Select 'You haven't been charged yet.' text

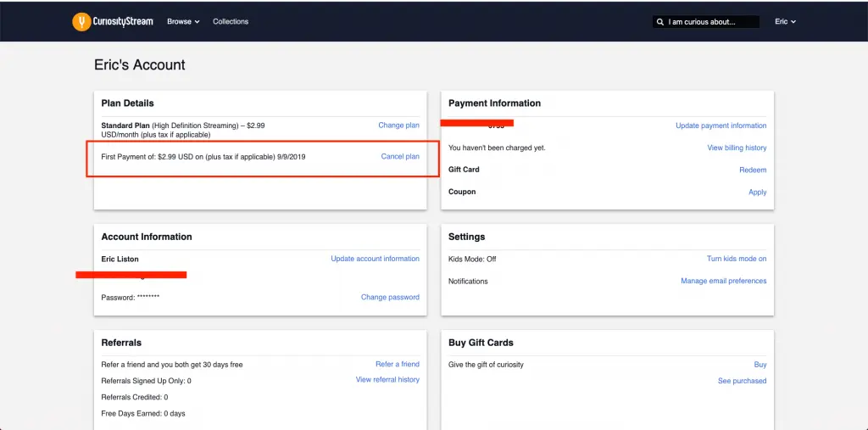[x=497, y=148]
